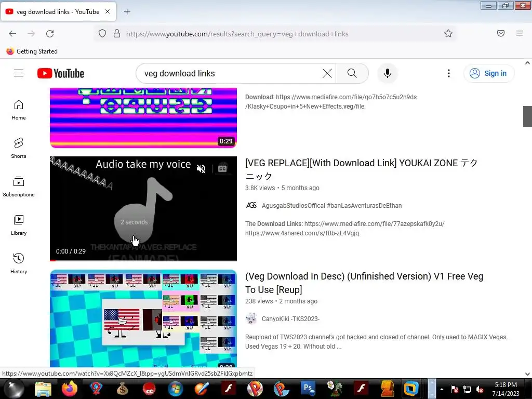Go back with the browser back arrow
Screen dimensions: 532x399
12,34
